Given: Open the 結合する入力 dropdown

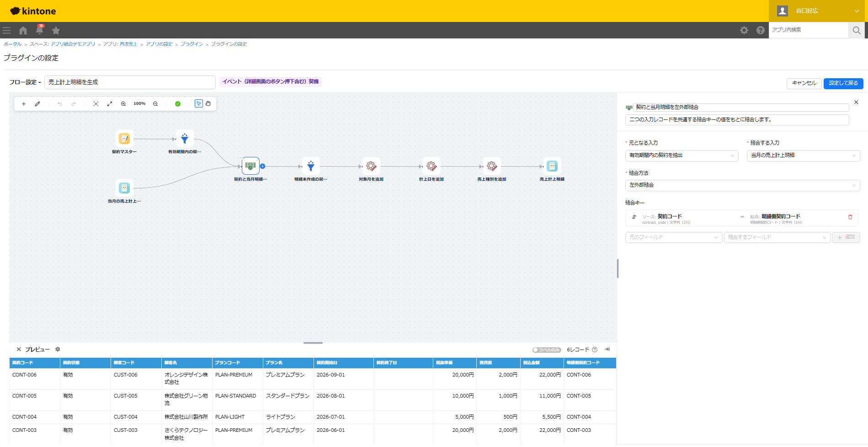Looking at the screenshot, I should coord(803,156).
